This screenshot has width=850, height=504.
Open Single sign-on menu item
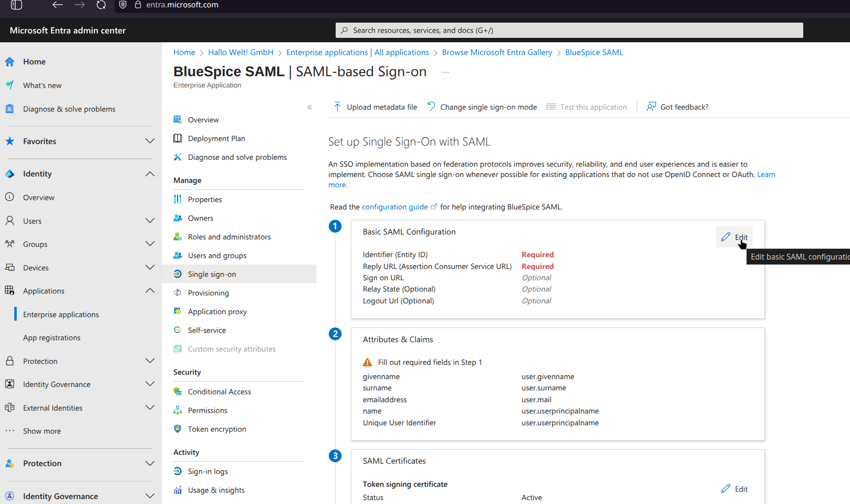(212, 274)
